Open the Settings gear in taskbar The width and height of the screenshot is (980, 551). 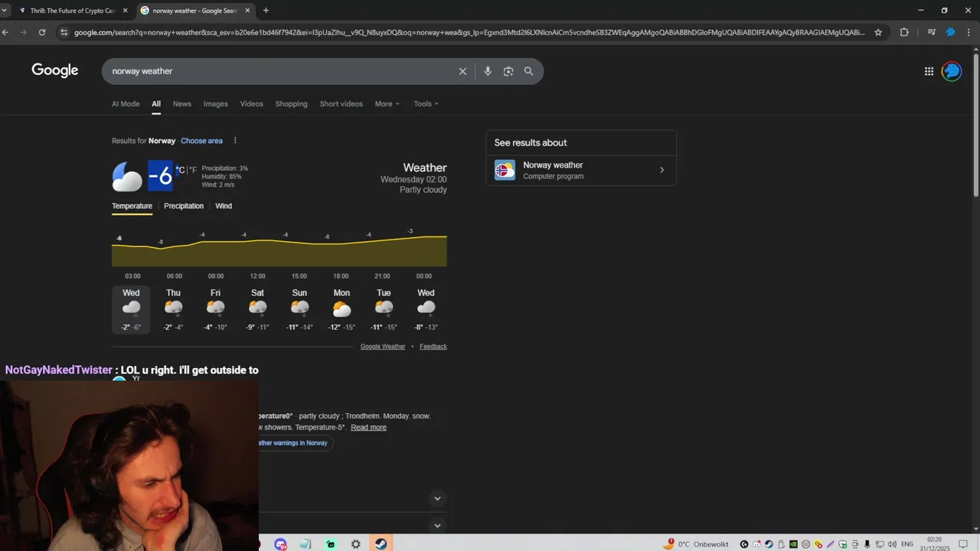[356, 544]
